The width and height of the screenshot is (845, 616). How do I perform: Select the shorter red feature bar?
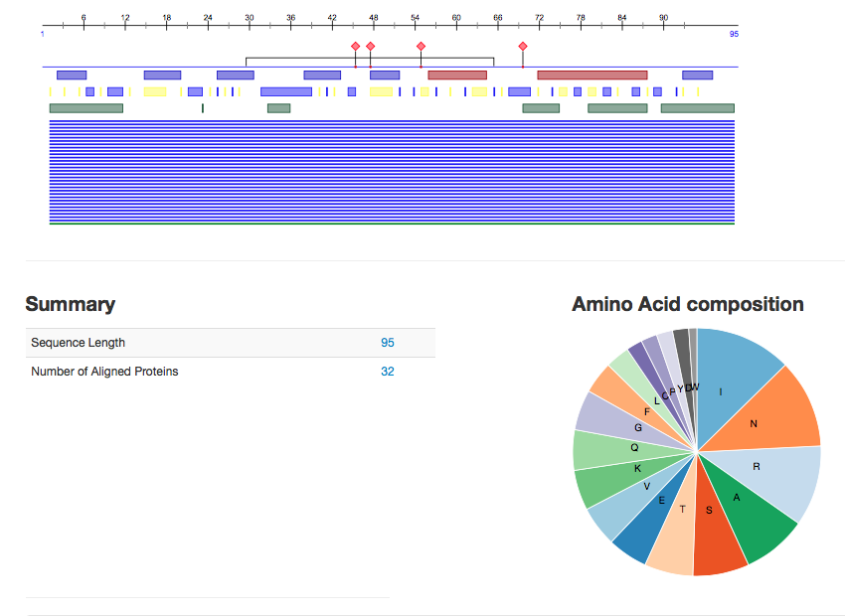pos(457,76)
